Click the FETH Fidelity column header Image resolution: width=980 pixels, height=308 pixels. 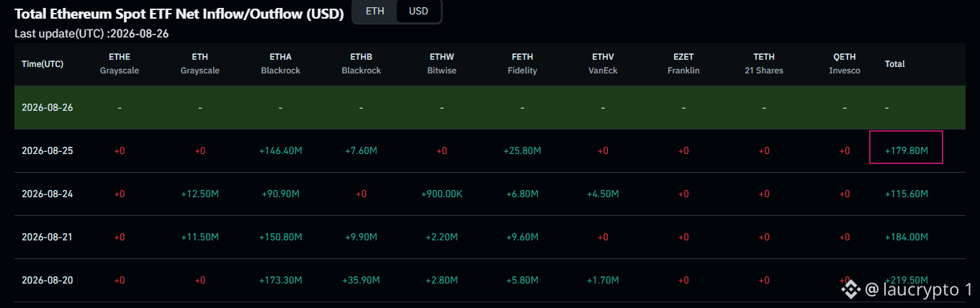pyautogui.click(x=522, y=63)
